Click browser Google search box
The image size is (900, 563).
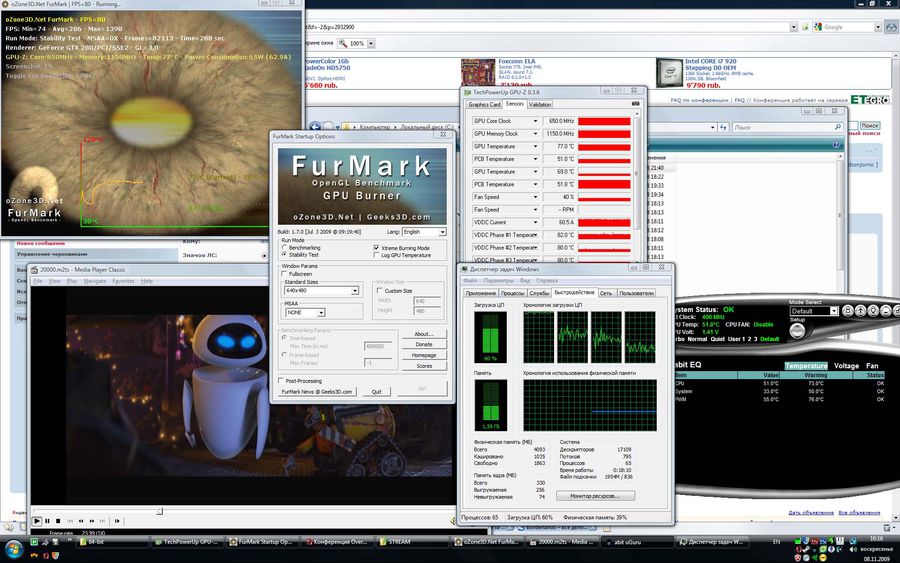(847, 27)
